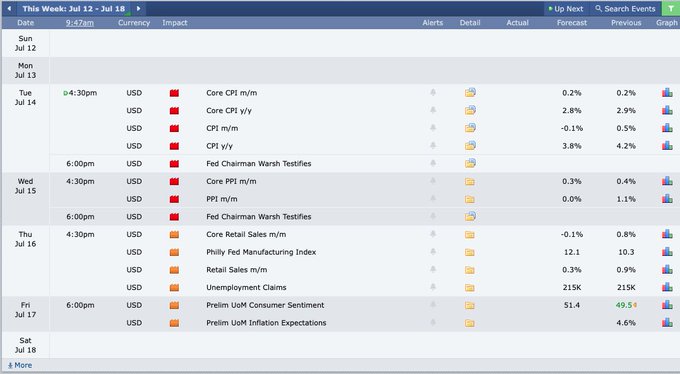The image size is (680, 374).
Task: Click orange impact icon for Unemployment Claims
Action: coord(174,287)
